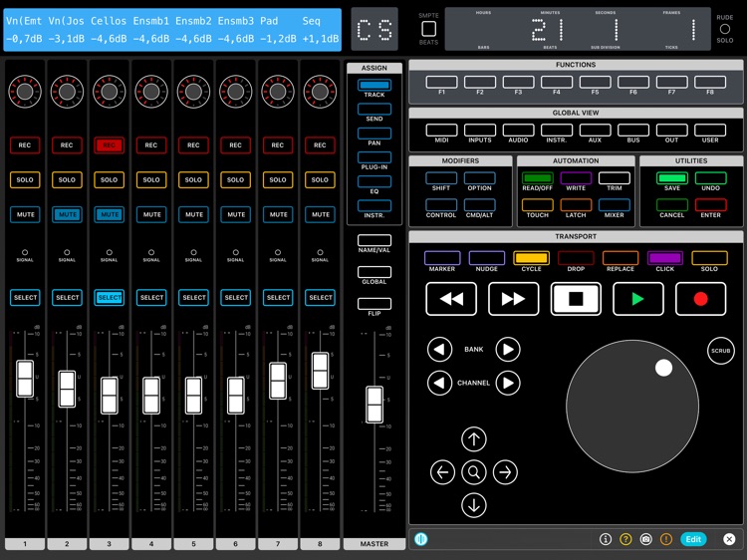Open the info icon in bottom toolbar
The width and height of the screenshot is (747, 560).
point(605,539)
